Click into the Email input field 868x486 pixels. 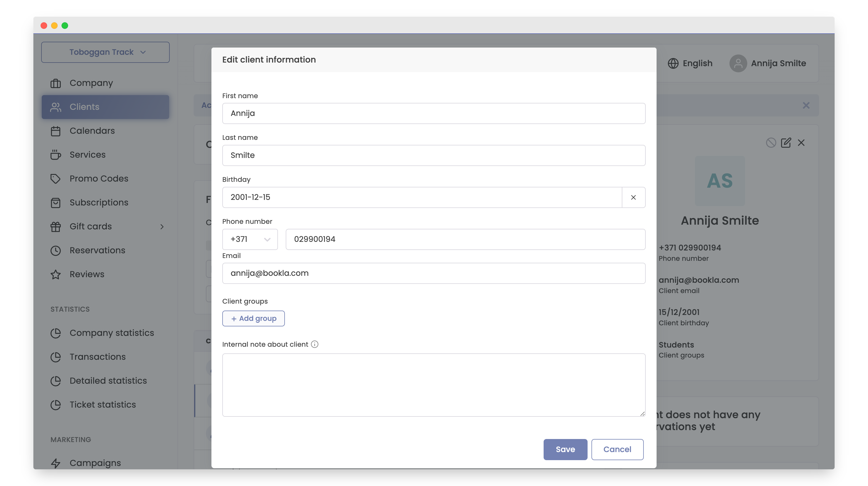pos(434,273)
